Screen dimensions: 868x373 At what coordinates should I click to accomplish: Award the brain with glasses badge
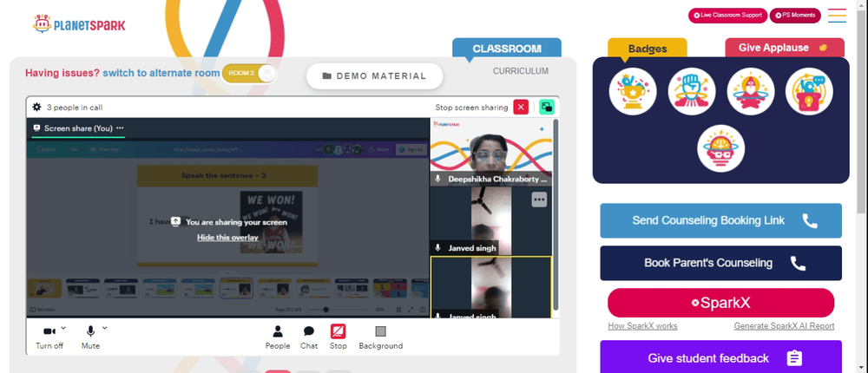[720, 148]
